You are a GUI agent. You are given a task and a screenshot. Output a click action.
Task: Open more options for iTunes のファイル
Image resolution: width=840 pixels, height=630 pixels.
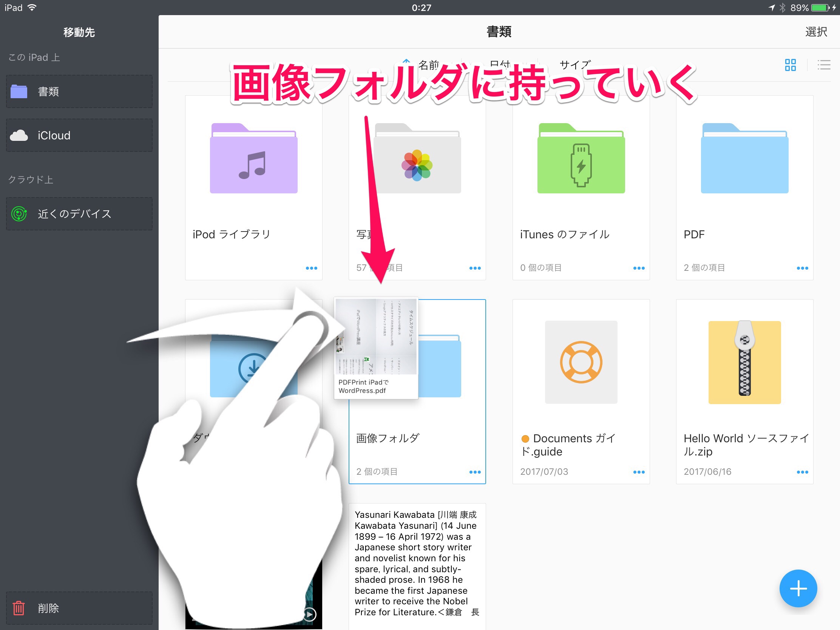(x=639, y=268)
